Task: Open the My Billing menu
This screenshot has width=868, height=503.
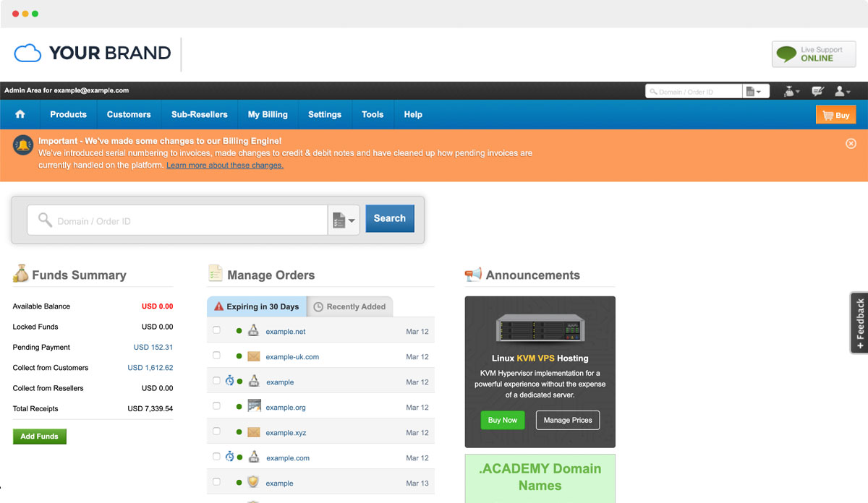Action: tap(268, 114)
